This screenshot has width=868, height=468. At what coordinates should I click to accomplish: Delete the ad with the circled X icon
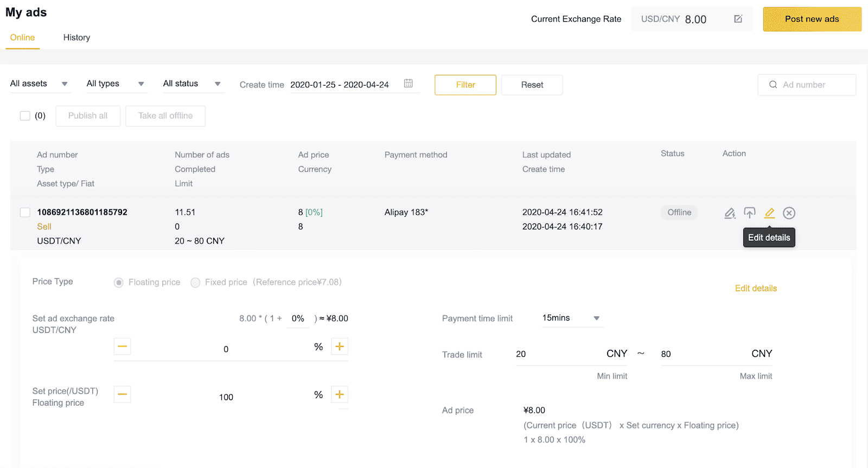[789, 213]
